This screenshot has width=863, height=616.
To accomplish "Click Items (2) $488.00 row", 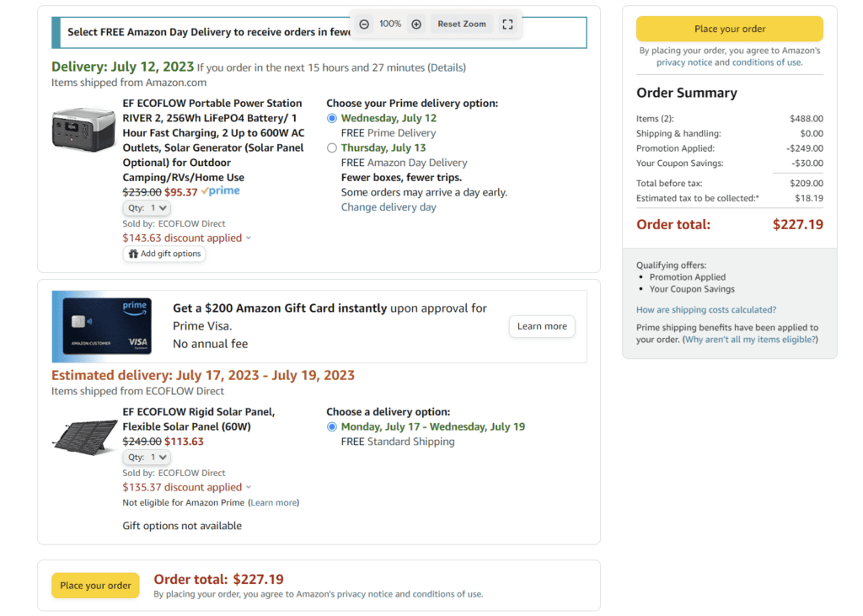I will pos(730,119).
